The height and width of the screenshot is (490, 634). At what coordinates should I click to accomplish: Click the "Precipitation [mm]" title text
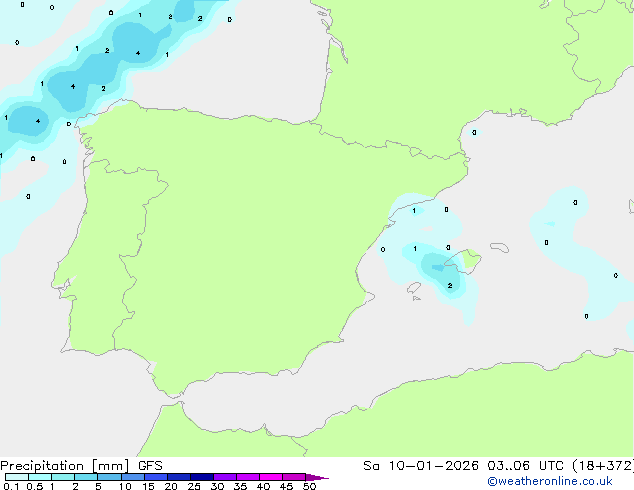tap(65, 466)
